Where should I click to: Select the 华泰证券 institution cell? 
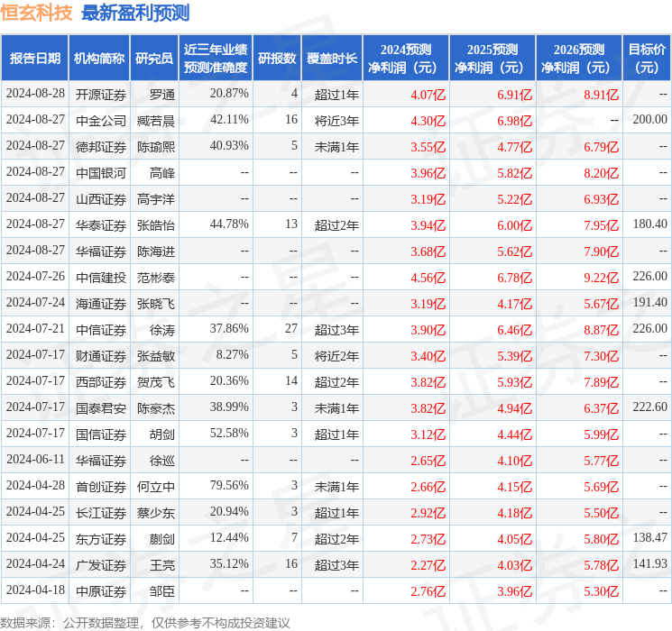[x=101, y=224]
